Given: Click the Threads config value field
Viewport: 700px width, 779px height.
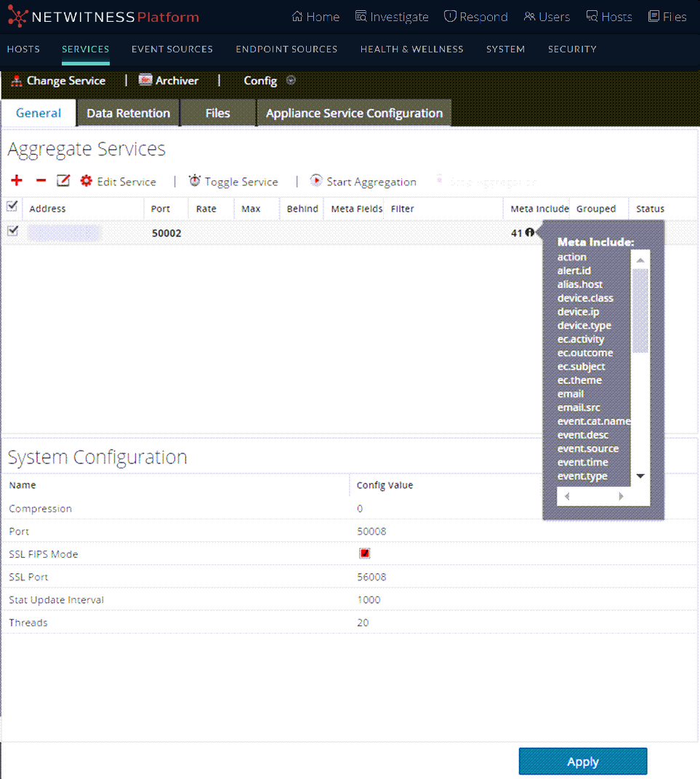Looking at the screenshot, I should [363, 623].
